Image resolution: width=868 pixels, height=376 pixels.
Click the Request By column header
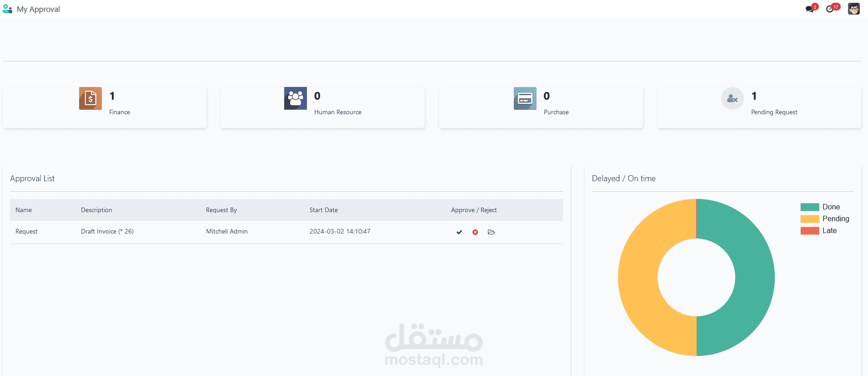coord(221,210)
